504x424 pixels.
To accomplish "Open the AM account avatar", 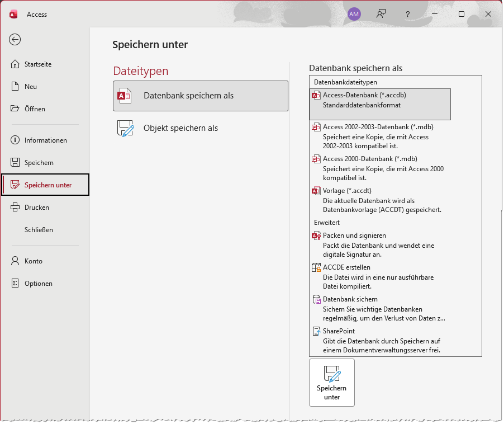I will (354, 14).
